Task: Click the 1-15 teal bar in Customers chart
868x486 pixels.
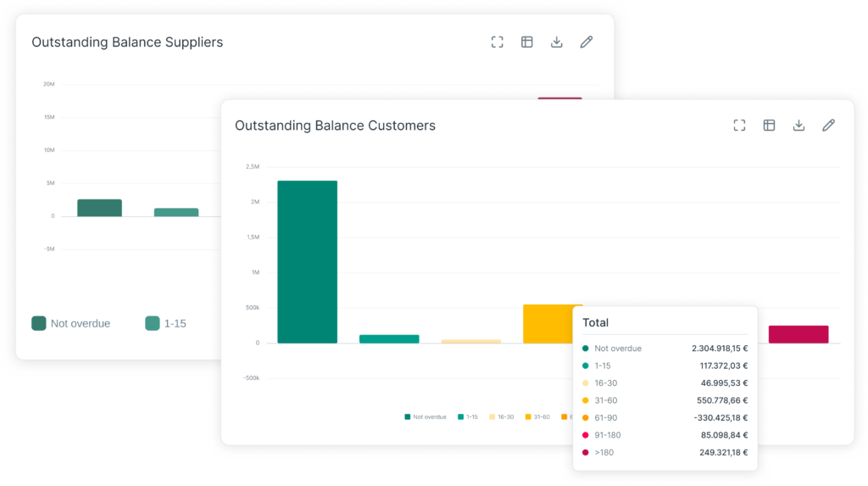Action: pos(389,338)
